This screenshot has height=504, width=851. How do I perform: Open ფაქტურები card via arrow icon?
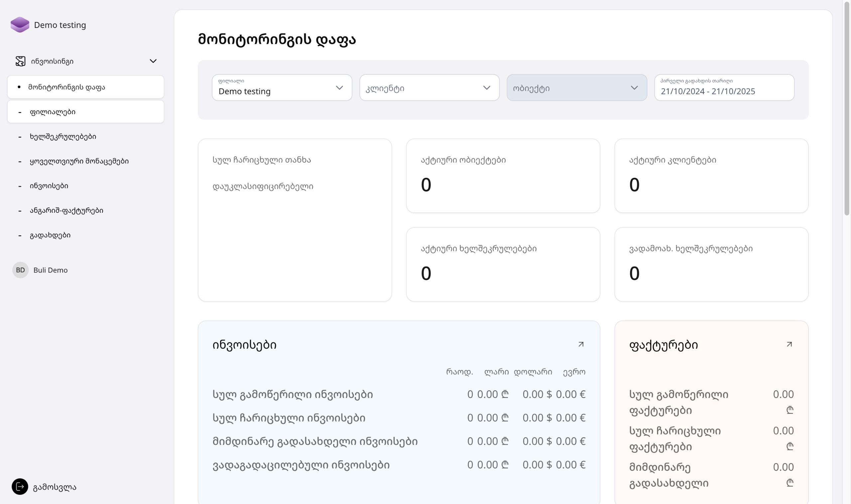click(789, 344)
